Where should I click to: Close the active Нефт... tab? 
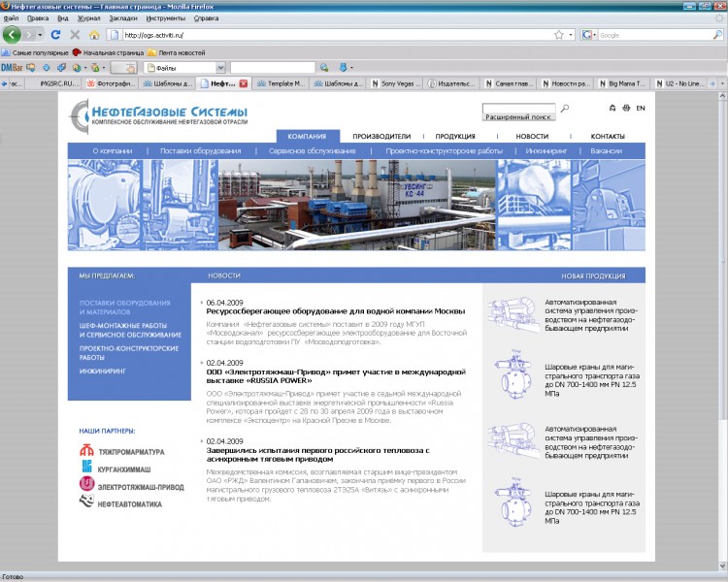[x=244, y=84]
